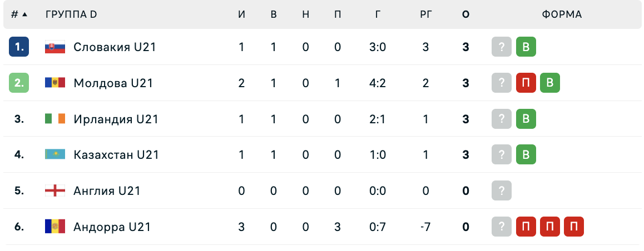The height and width of the screenshot is (251, 644).
Task: Open the Словакия U21 team link
Action: point(115,47)
